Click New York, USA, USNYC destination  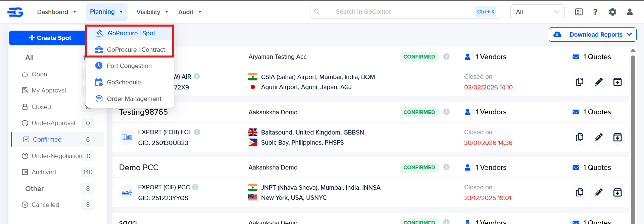click(x=294, y=197)
